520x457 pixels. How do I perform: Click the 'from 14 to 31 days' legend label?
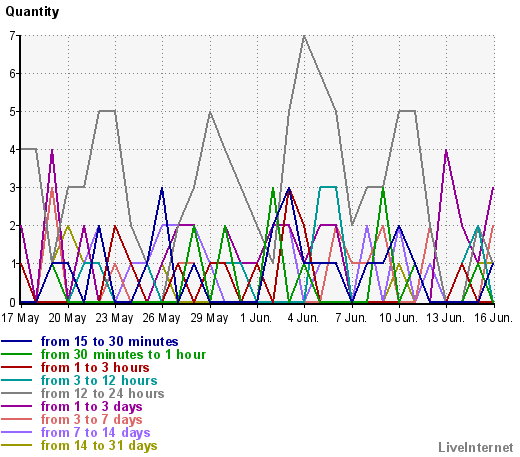[99, 445]
